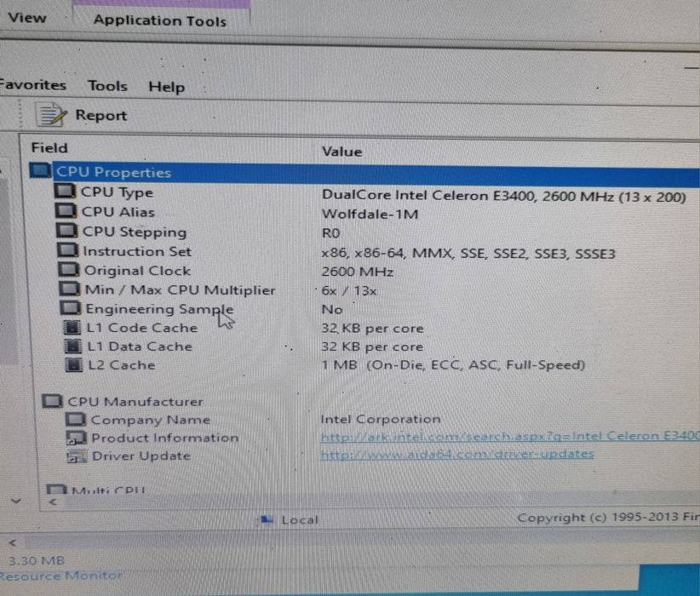Screen dimensions: 700x596
Task: Click the left pane scroll down chevron
Action: tap(16, 501)
